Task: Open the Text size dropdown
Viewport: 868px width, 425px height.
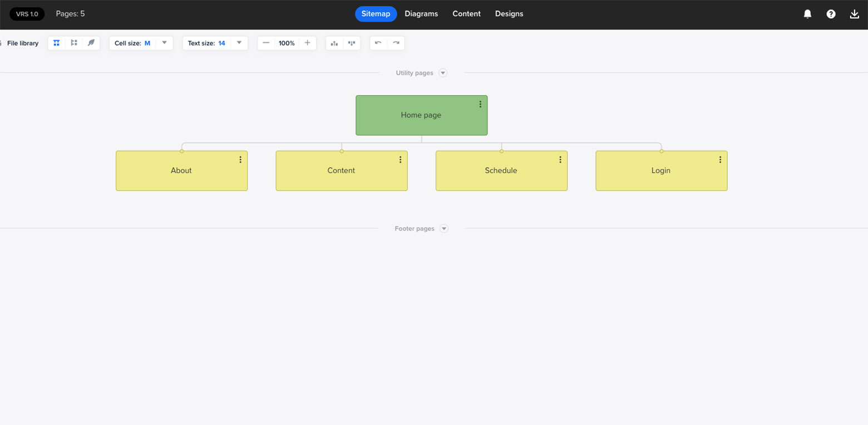Action: [x=238, y=42]
